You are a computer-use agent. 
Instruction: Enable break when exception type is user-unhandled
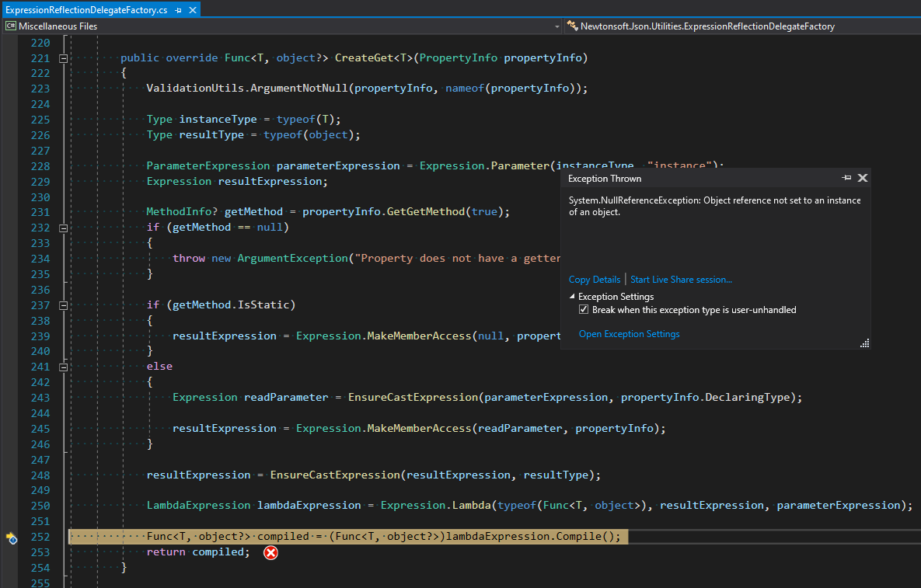pos(583,309)
